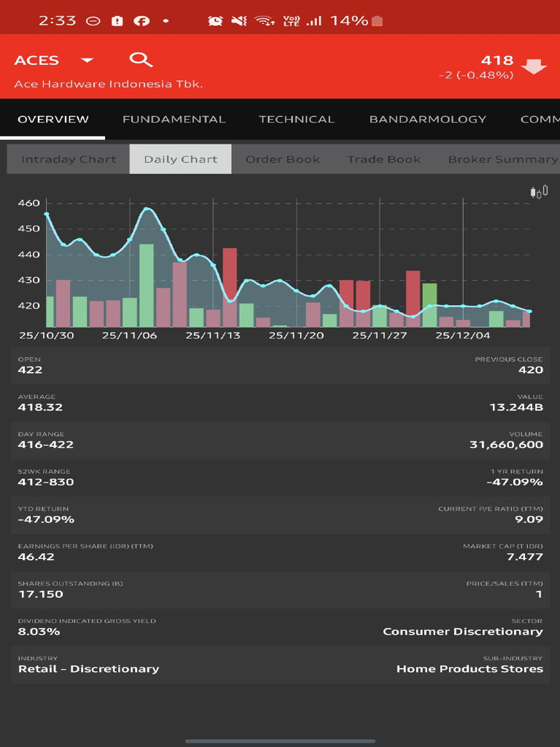Tap the 1 YR RETURN value
Viewport: 560px width, 747px height.
(514, 482)
